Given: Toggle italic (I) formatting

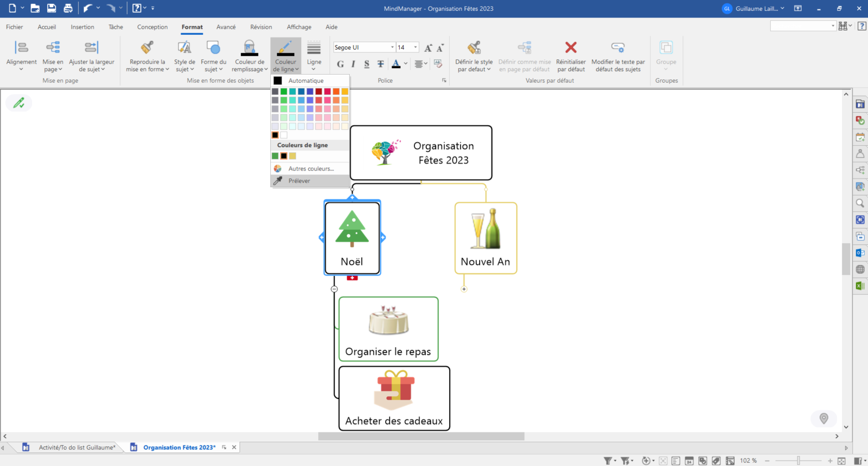Looking at the screenshot, I should (354, 64).
